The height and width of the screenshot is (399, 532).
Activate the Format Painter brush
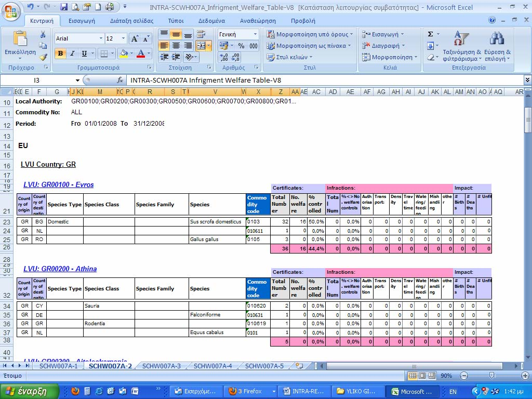[x=43, y=57]
